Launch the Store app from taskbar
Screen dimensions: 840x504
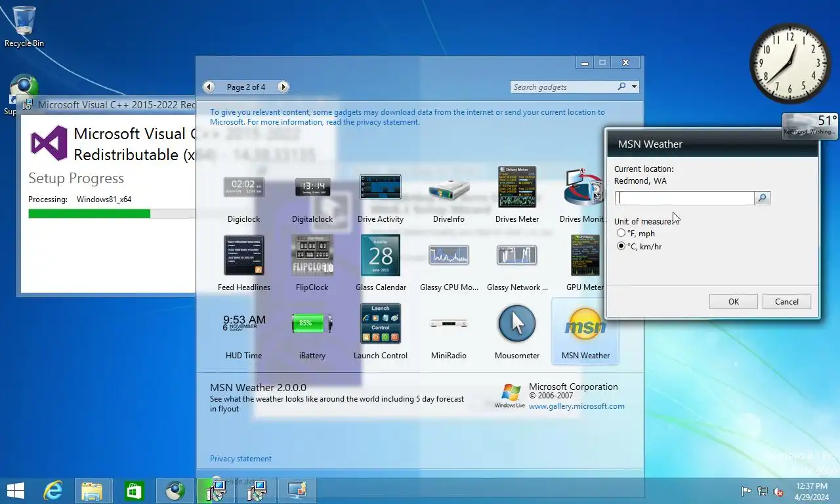tap(134, 490)
